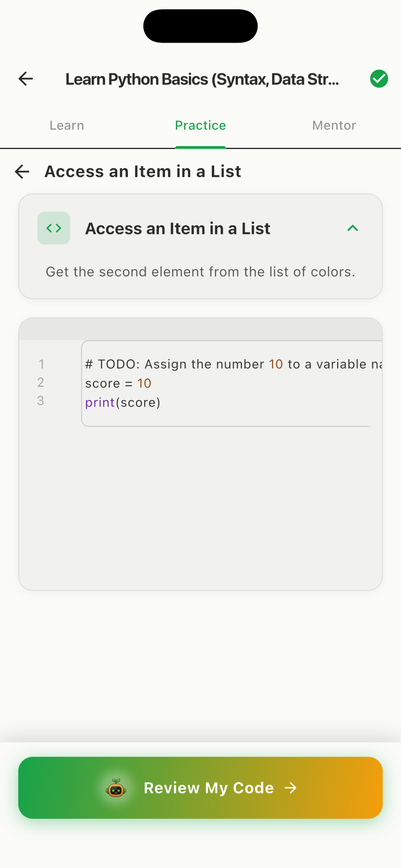
Task: Click the back arrow in the top header
Action: [x=25, y=78]
